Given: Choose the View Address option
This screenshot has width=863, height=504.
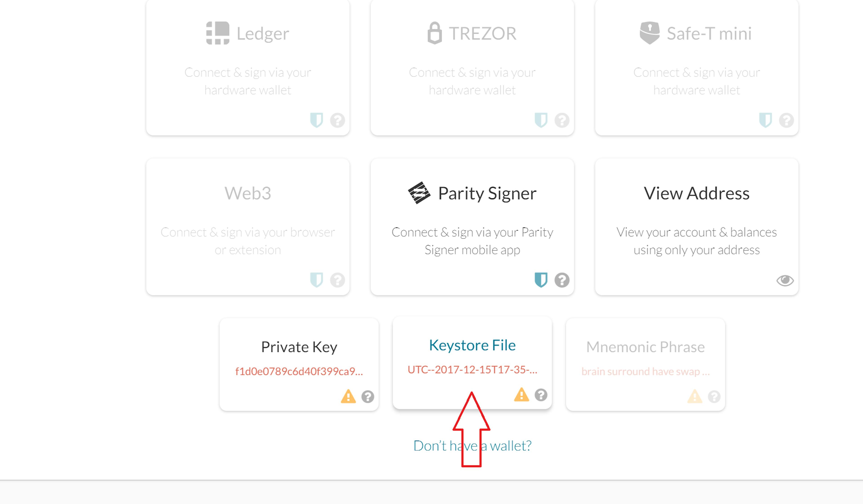Looking at the screenshot, I should pyautogui.click(x=696, y=227).
